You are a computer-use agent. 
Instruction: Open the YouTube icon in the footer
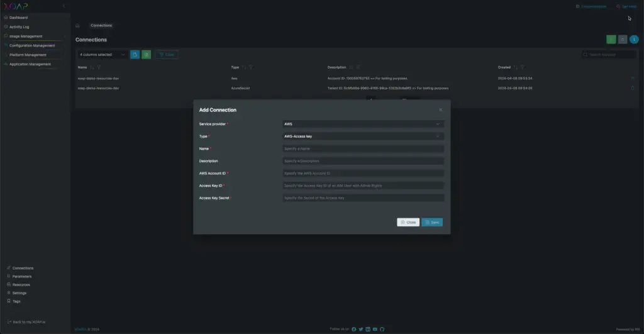point(375,329)
